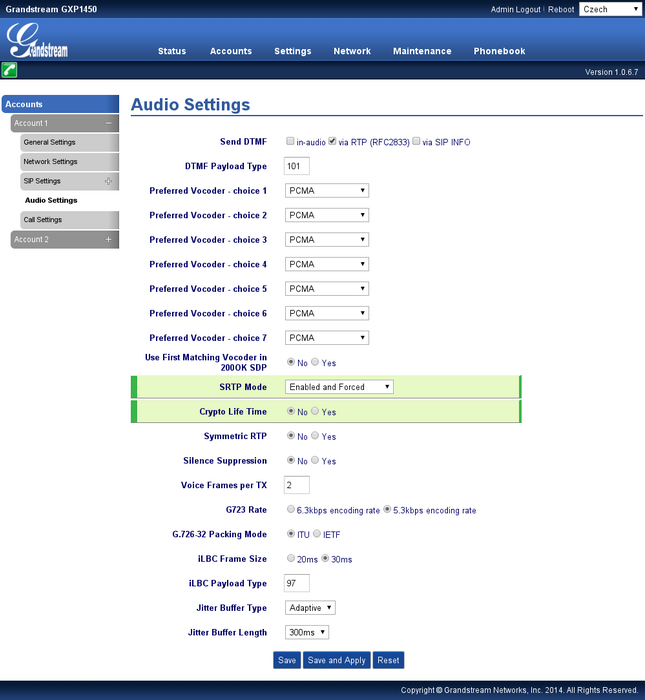Select No for Silence Suppression

291,460
